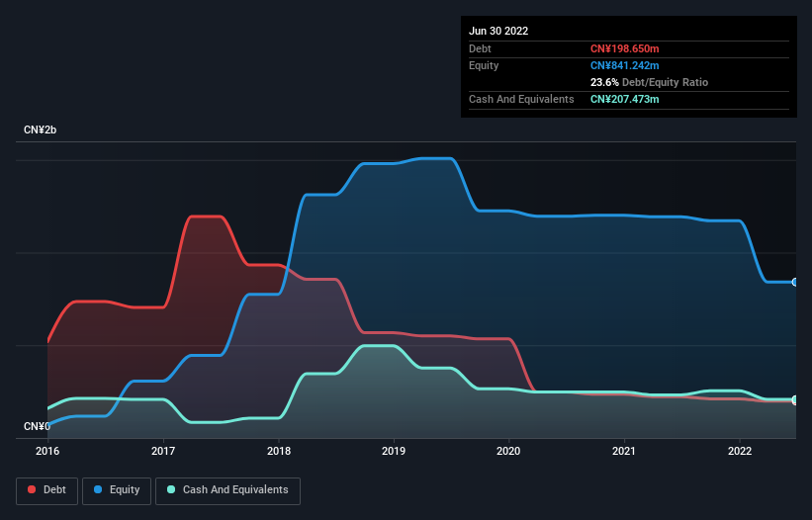Click the 2016 x-axis label
The width and height of the screenshot is (812, 520).
tap(47, 451)
